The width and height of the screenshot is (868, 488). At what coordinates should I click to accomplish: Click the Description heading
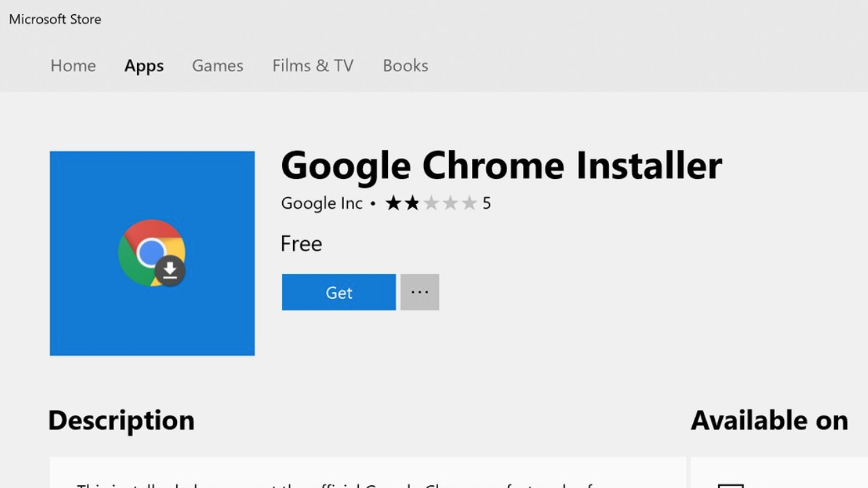point(121,421)
